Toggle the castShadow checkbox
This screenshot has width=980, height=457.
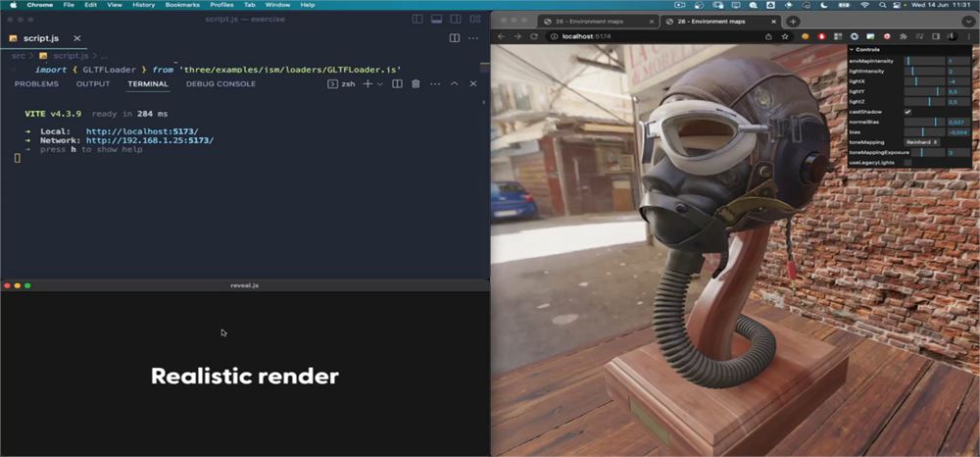(907, 112)
